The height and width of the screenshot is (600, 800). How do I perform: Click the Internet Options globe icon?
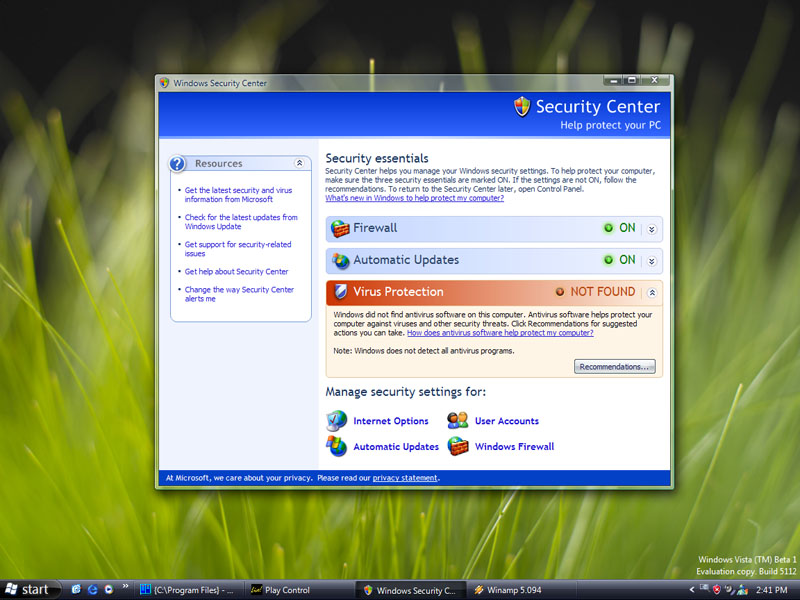point(336,421)
